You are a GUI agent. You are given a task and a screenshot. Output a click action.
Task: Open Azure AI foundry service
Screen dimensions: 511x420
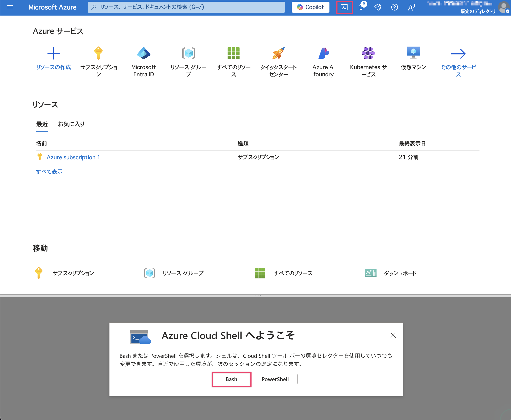[x=324, y=53]
